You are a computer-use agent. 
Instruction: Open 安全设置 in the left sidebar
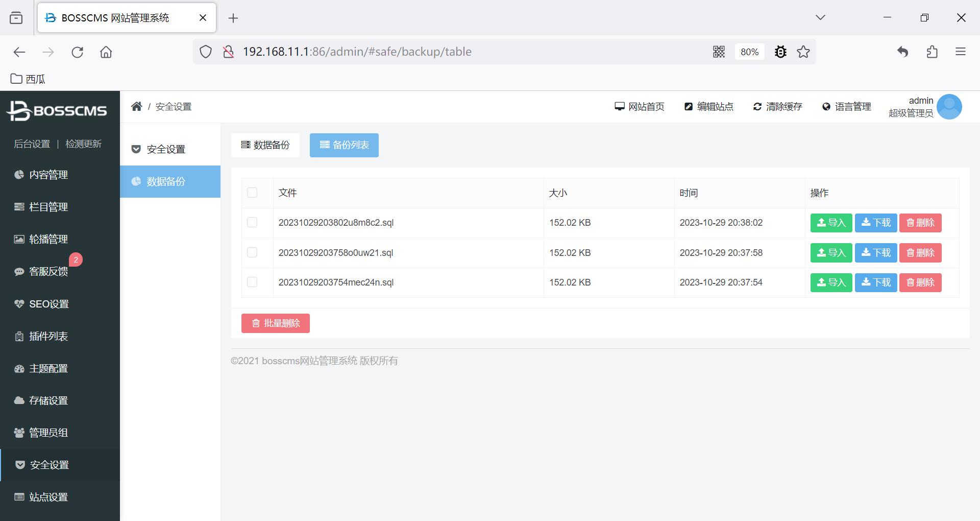[x=60, y=465]
